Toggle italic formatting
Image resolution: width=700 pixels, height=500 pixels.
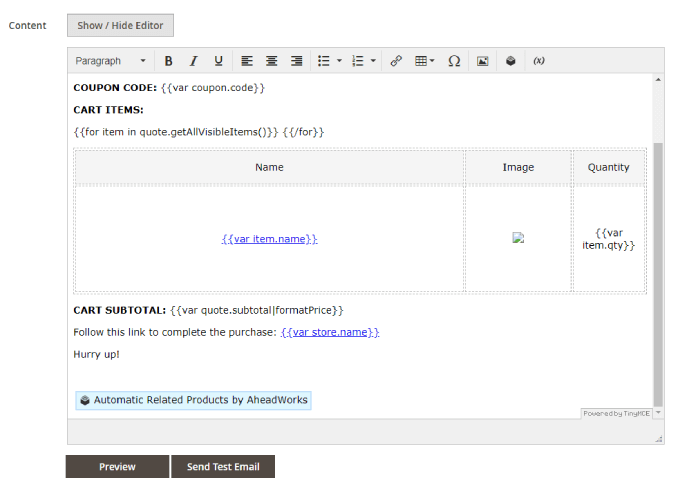[193, 61]
